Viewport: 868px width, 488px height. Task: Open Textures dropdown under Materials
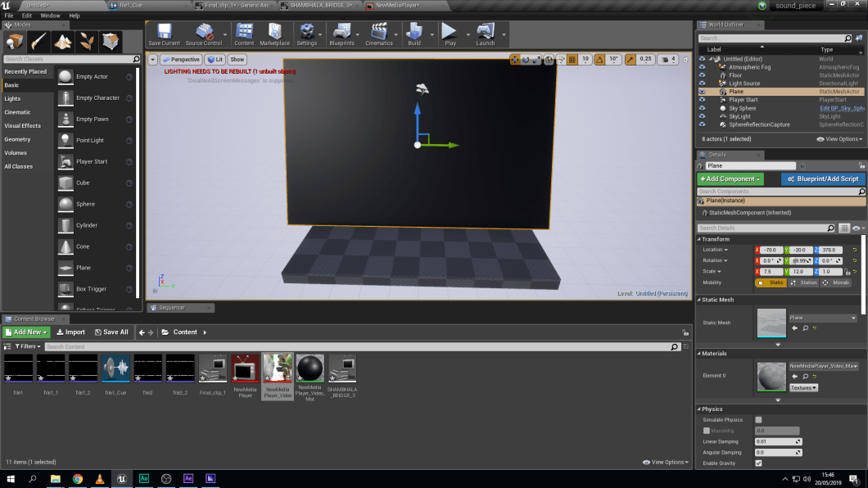pos(803,388)
